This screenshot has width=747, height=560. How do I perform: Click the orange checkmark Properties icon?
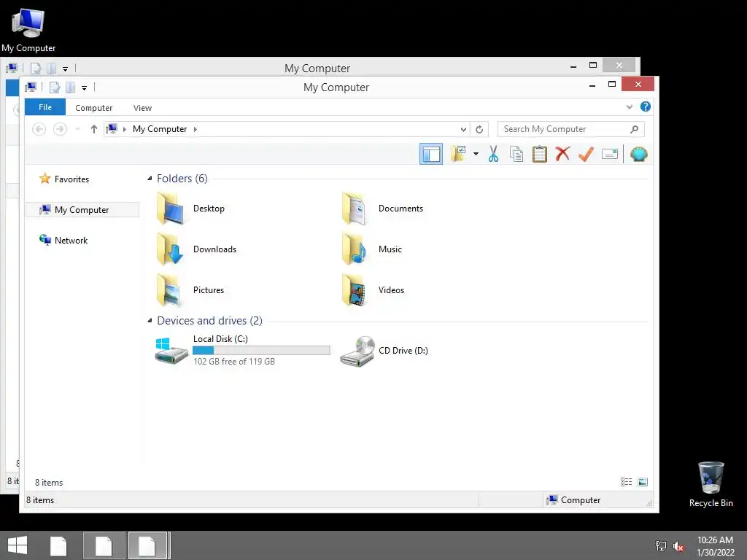click(x=586, y=154)
